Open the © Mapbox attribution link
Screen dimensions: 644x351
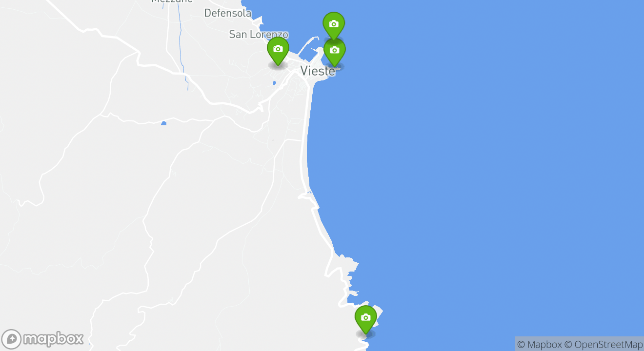[539, 344]
